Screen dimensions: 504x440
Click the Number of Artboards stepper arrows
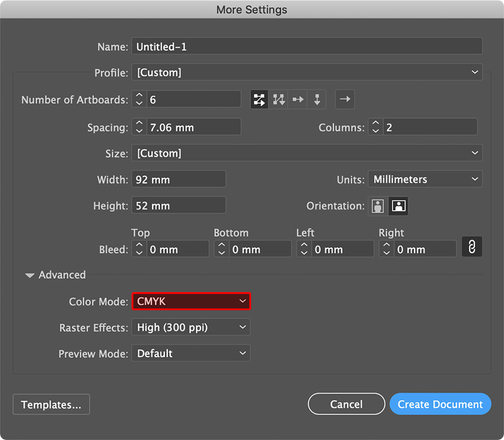pyautogui.click(x=139, y=100)
